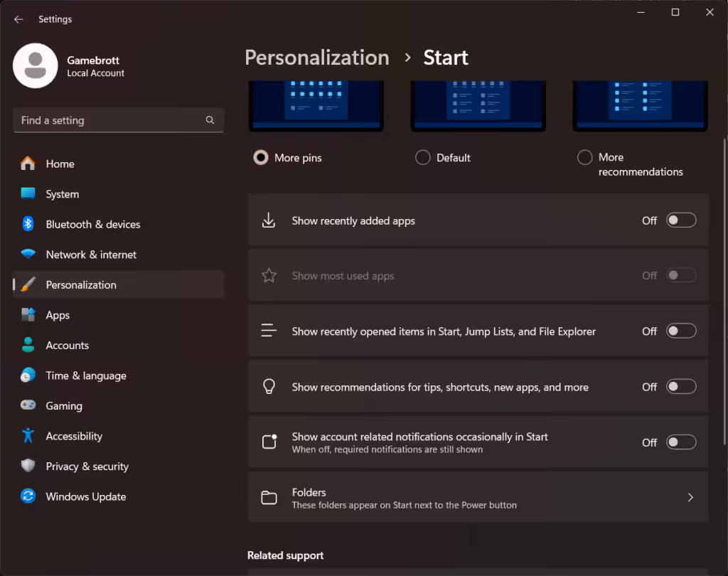Click the Related support heading
This screenshot has height=576, width=728.
coord(286,555)
